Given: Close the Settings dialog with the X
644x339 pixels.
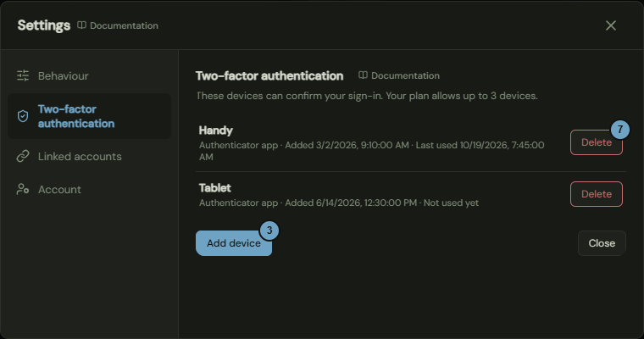Looking at the screenshot, I should [611, 25].
